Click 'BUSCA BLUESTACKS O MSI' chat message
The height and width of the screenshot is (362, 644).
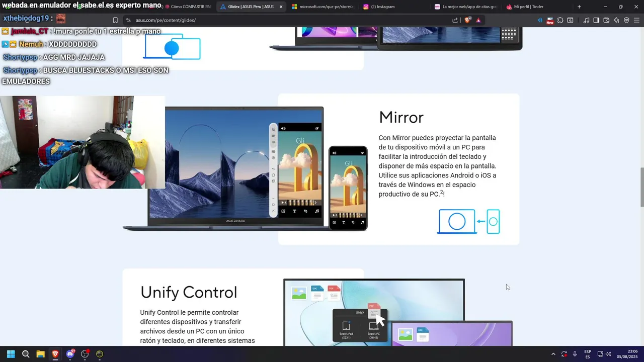(86, 76)
